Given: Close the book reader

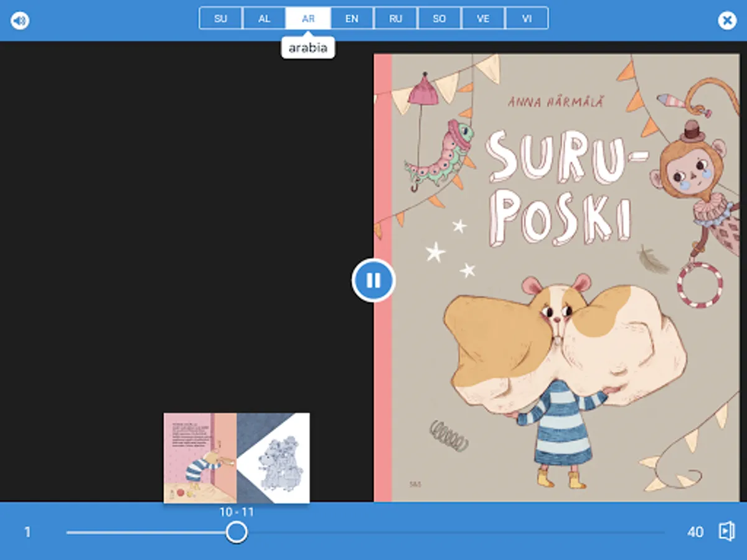Looking at the screenshot, I should coord(726,21).
